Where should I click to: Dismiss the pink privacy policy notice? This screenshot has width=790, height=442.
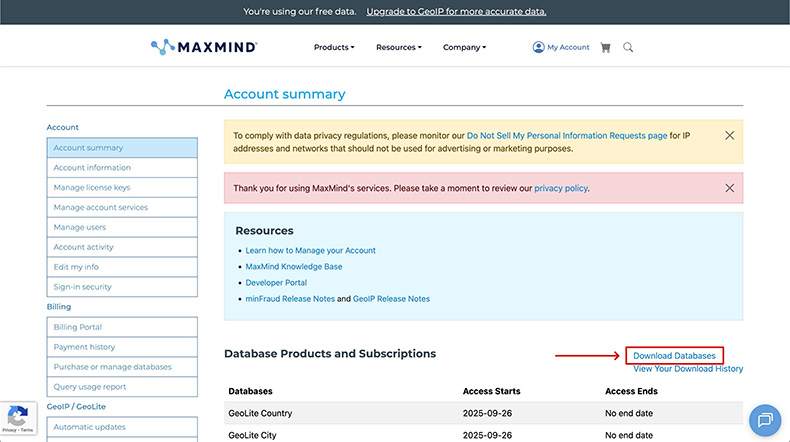click(x=729, y=188)
